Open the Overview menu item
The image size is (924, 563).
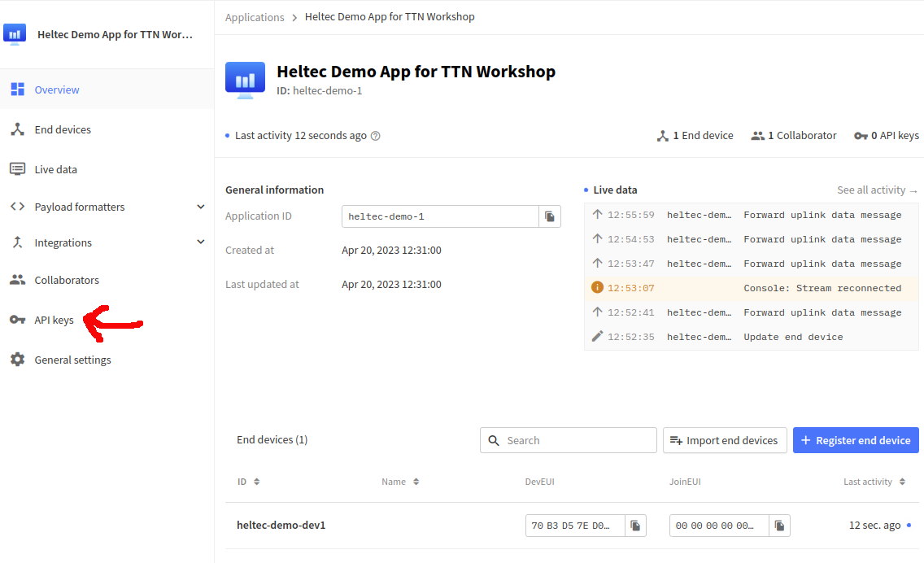pos(107,89)
